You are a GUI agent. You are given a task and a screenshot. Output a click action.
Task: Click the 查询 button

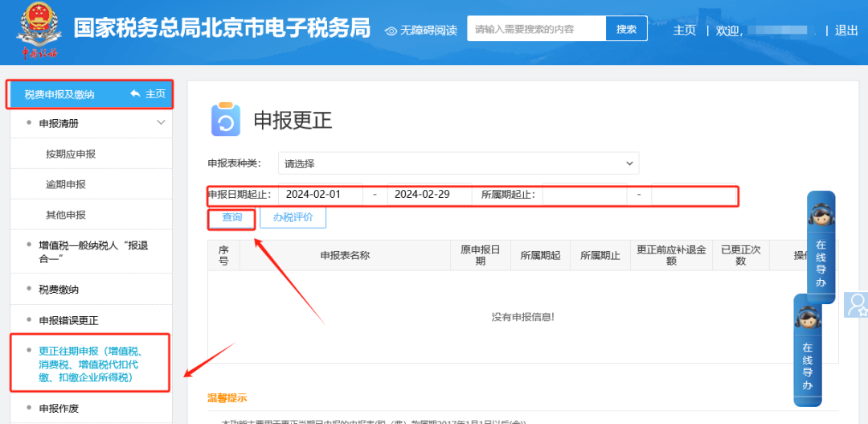[x=232, y=217]
